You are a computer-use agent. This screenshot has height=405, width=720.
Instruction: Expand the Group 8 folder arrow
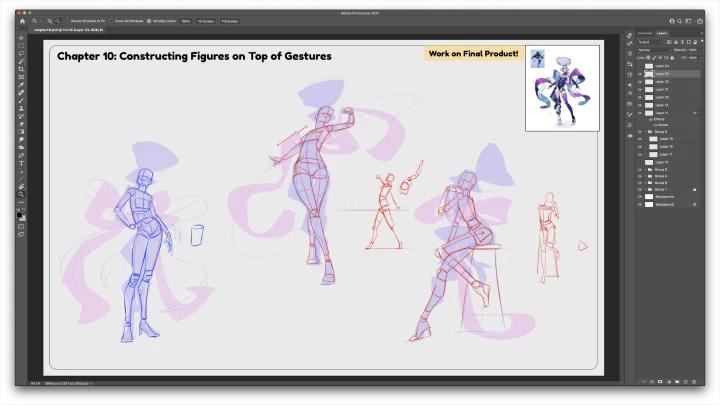point(646,170)
